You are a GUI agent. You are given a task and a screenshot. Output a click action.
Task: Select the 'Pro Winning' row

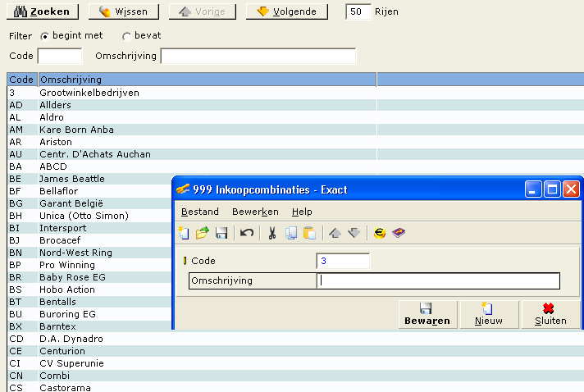[x=89, y=265]
